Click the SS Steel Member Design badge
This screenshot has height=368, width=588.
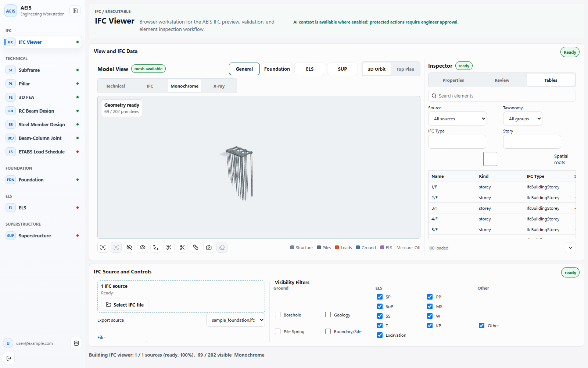11,124
